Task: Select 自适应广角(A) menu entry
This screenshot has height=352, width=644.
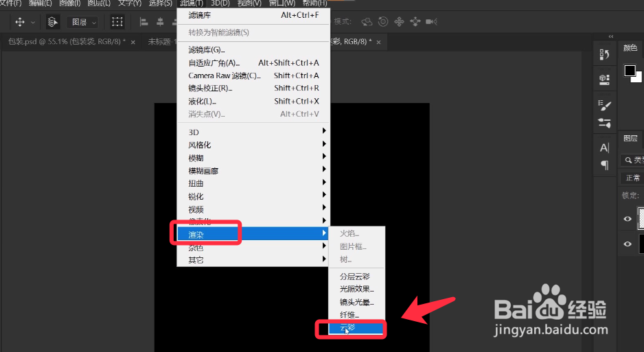Action: (x=253, y=62)
